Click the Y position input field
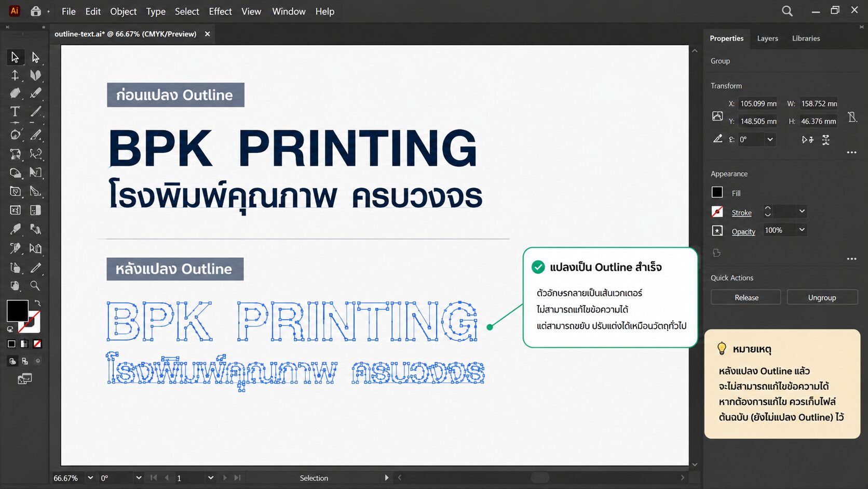The image size is (868, 489). (758, 121)
